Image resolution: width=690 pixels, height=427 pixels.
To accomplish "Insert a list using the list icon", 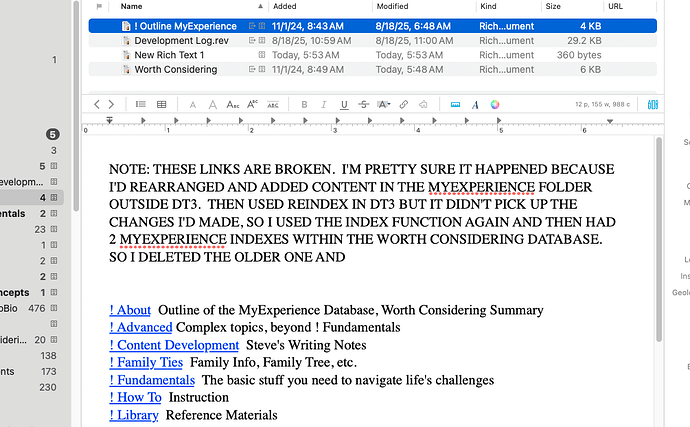I will [x=140, y=104].
